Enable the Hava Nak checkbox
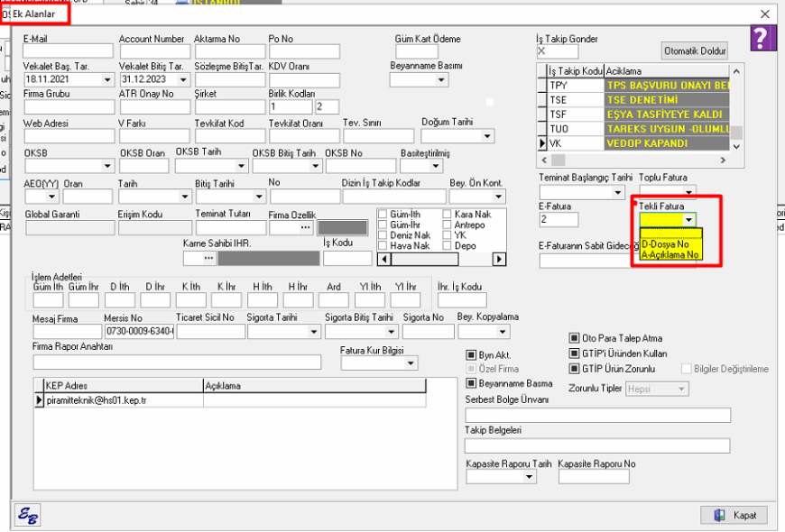 tap(383, 246)
